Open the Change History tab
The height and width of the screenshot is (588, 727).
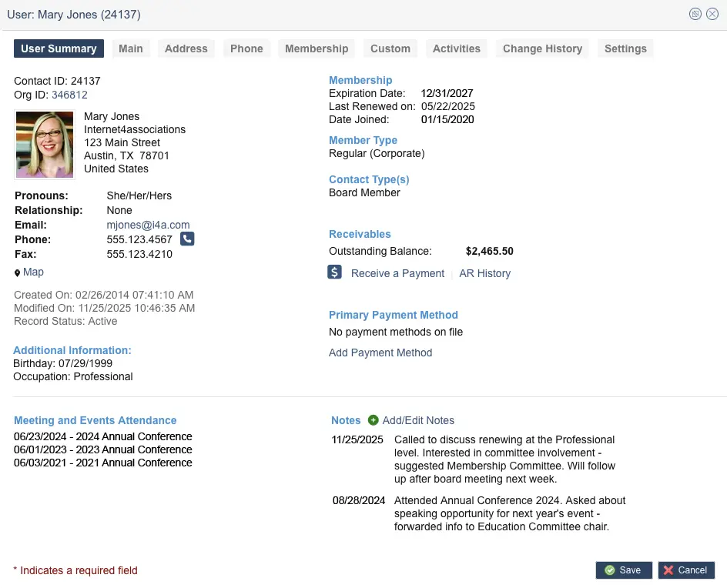click(x=542, y=48)
